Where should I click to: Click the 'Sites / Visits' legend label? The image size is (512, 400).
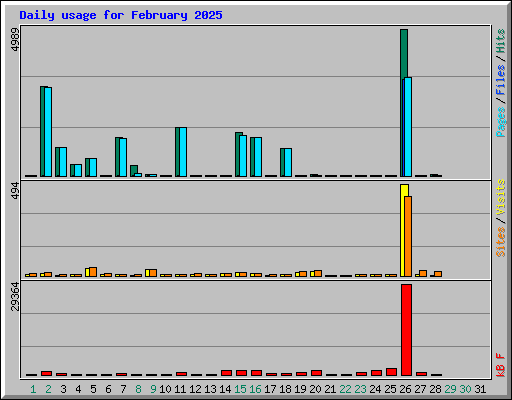500,218
